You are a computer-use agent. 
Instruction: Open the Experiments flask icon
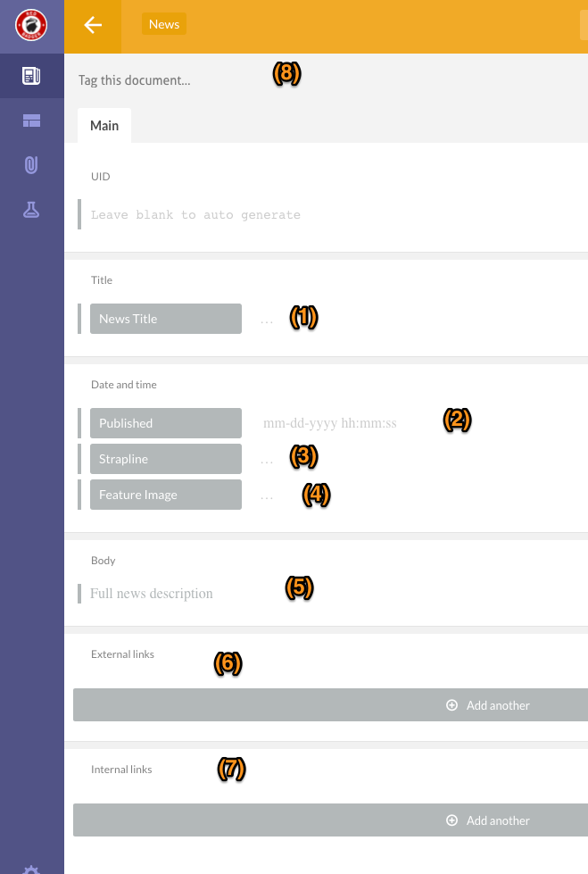31,210
